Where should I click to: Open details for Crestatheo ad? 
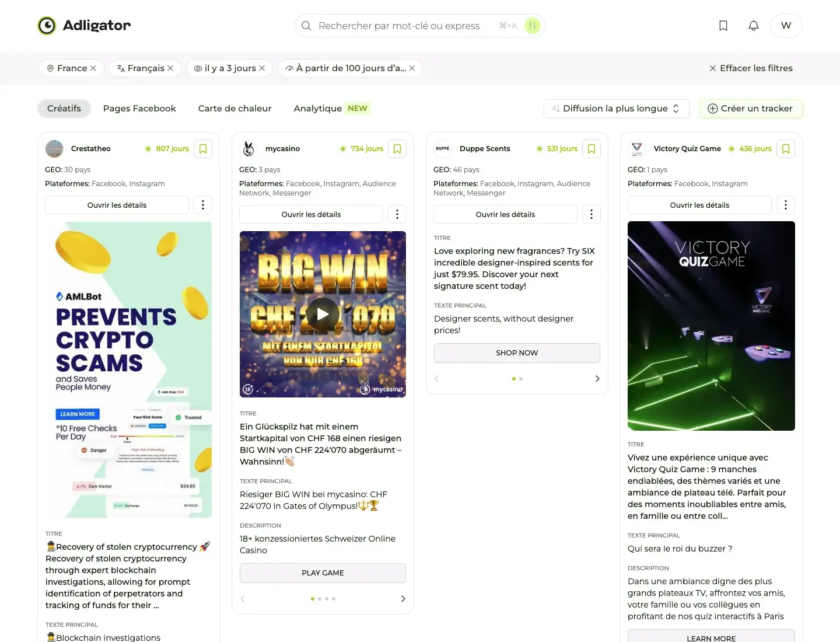click(x=117, y=205)
